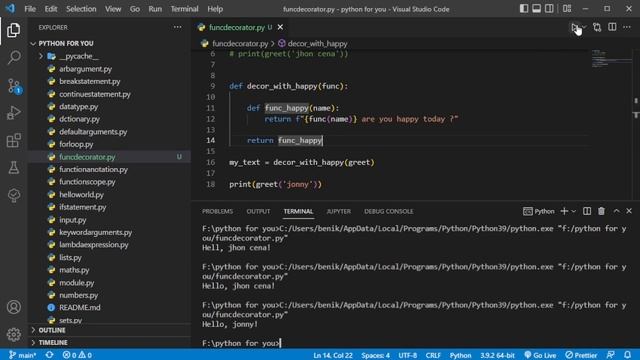This screenshot has width=640, height=360.
Task: Open the Terminal menu
Action: [x=184, y=9]
